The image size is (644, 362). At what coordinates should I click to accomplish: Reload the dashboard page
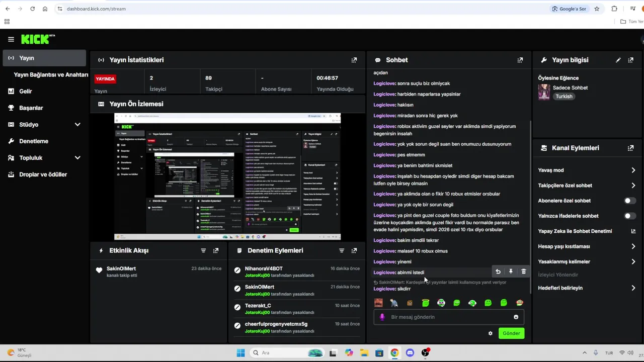tap(32, 9)
